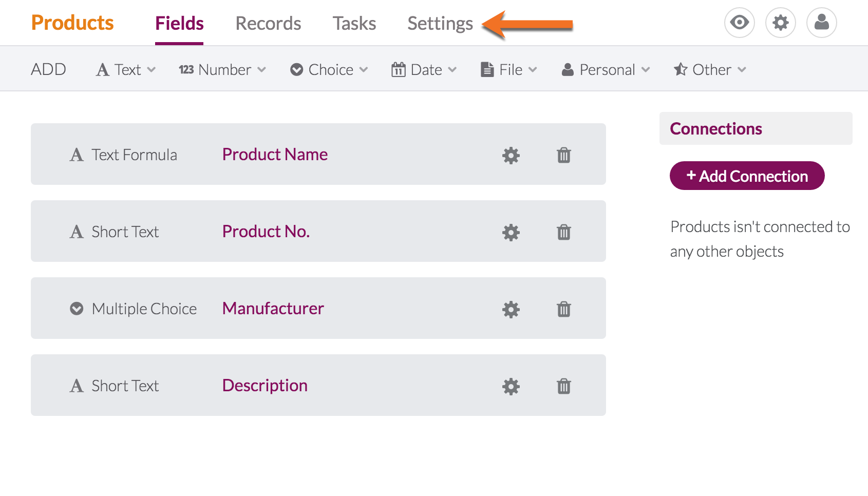This screenshot has width=868, height=496.
Task: Expand the Other field type dropdown
Action: coord(710,69)
